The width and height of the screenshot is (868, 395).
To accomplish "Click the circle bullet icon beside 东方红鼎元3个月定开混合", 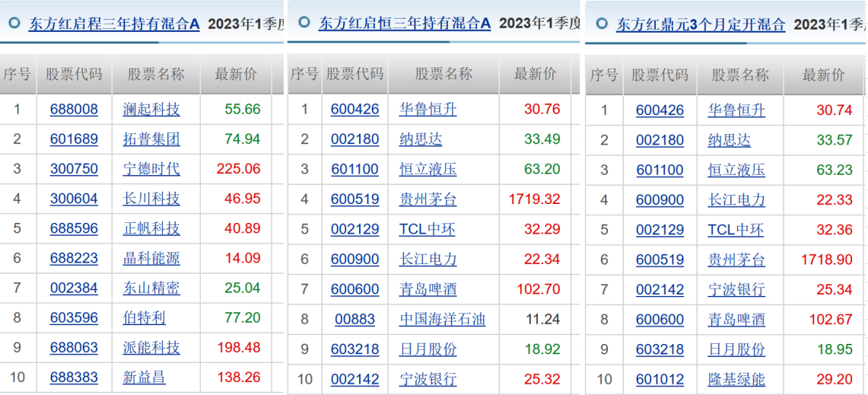I will 603,24.
